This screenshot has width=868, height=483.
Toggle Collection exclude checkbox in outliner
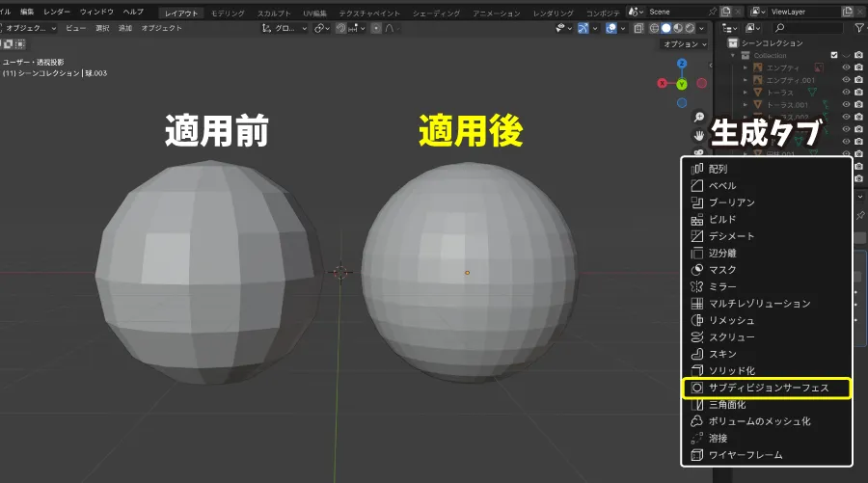tap(833, 56)
